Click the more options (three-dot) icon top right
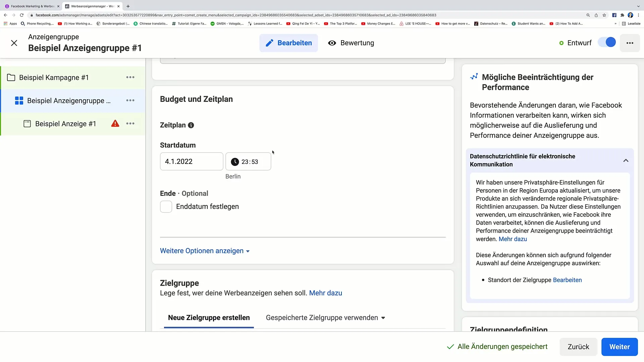644x362 pixels. (x=629, y=43)
